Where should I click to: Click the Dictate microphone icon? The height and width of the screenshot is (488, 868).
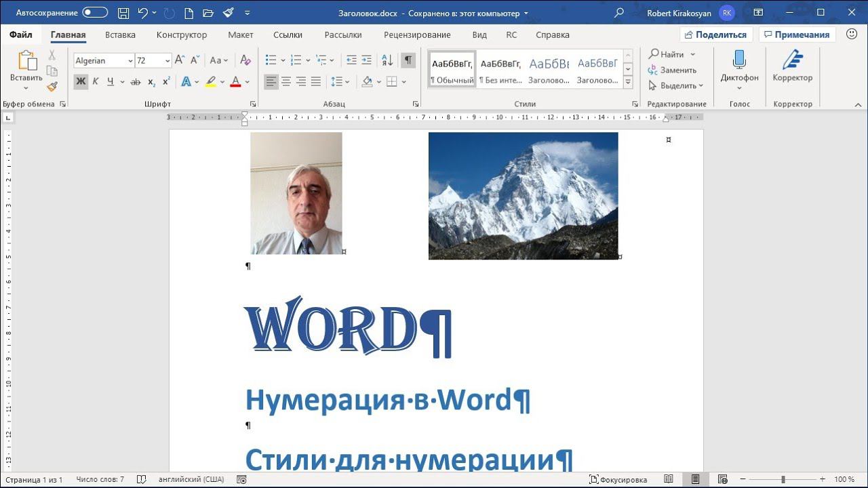click(739, 60)
